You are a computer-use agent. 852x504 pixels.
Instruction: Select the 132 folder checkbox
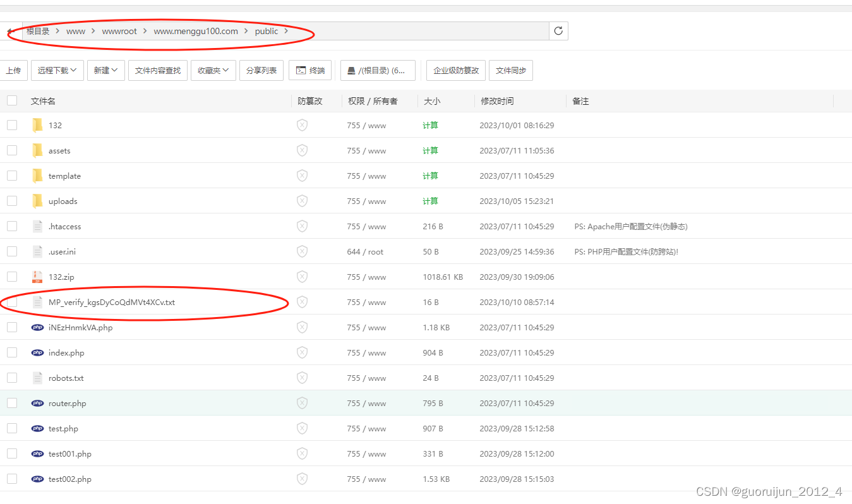(12, 125)
